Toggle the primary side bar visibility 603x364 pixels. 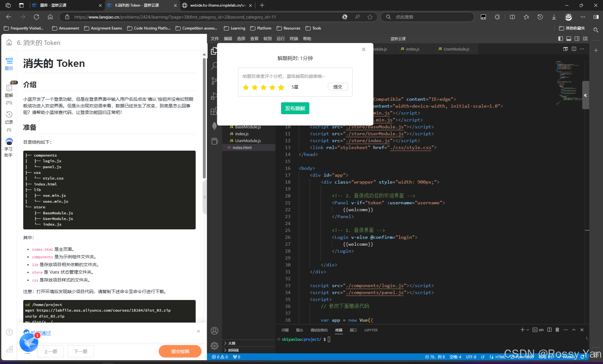pos(560,39)
